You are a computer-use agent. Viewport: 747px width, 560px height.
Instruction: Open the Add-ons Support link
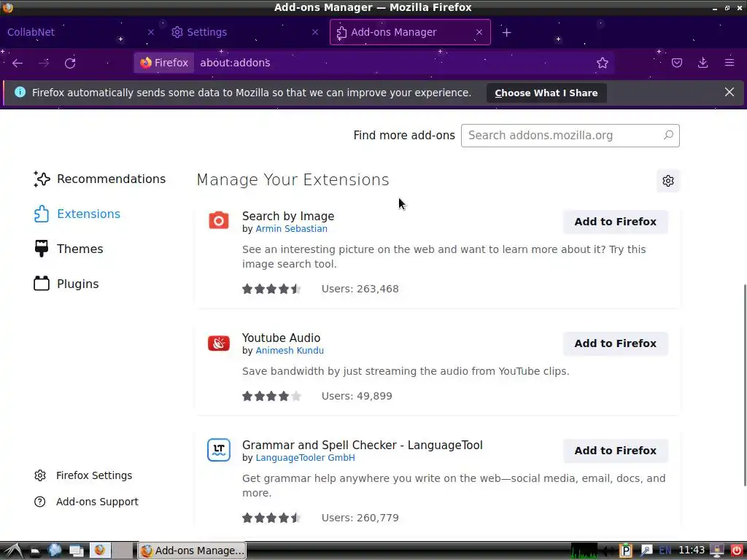[x=86, y=502]
